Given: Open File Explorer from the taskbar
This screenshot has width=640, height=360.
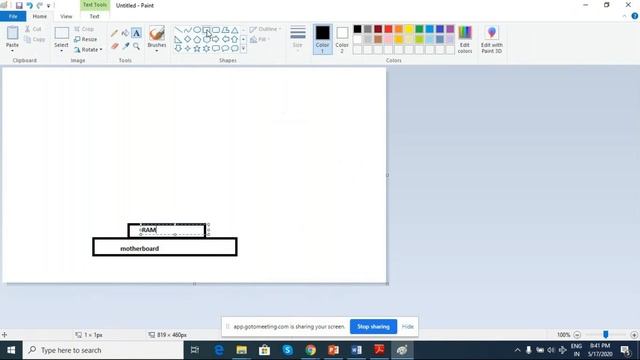Looking at the screenshot, I should [242, 350].
